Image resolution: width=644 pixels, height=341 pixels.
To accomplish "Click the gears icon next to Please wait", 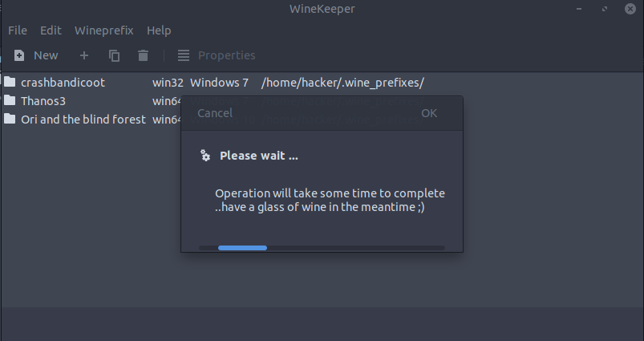I will [x=205, y=156].
